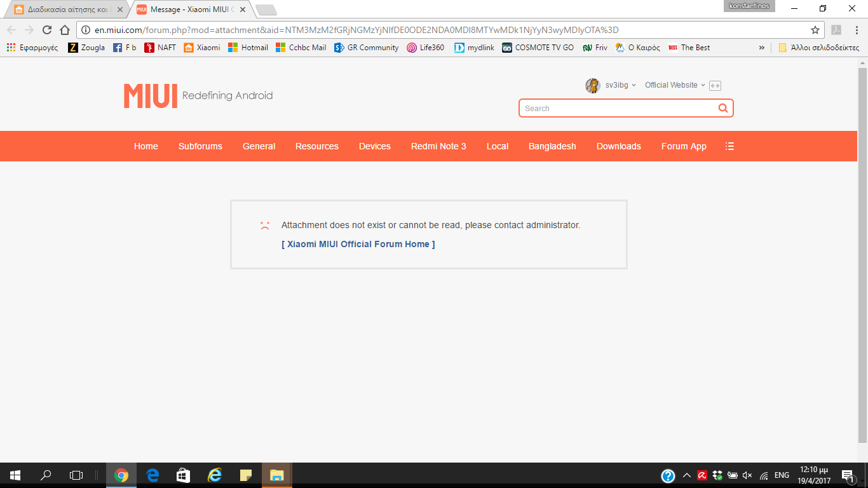
Task: Open the Life360 bookmark
Action: [x=426, y=48]
